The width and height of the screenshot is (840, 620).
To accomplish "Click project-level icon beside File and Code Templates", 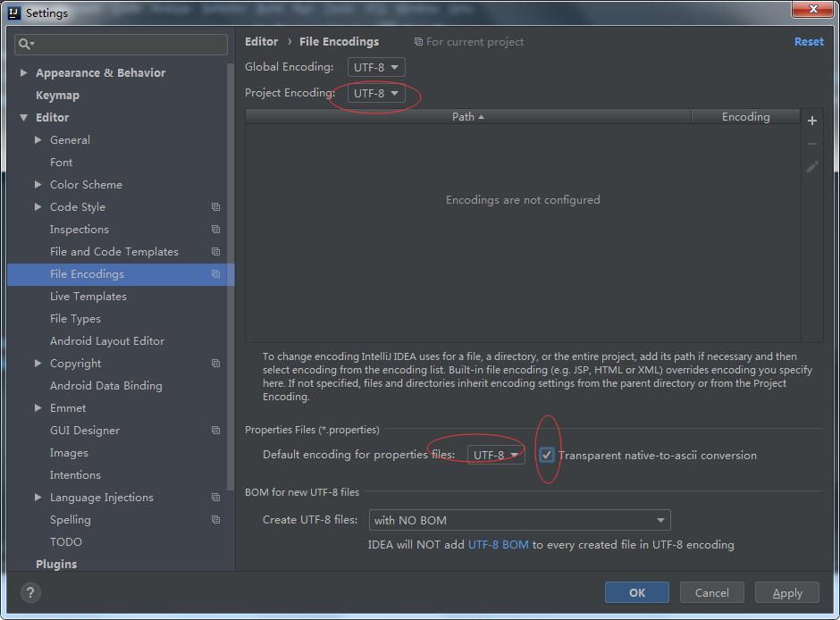I will (215, 252).
